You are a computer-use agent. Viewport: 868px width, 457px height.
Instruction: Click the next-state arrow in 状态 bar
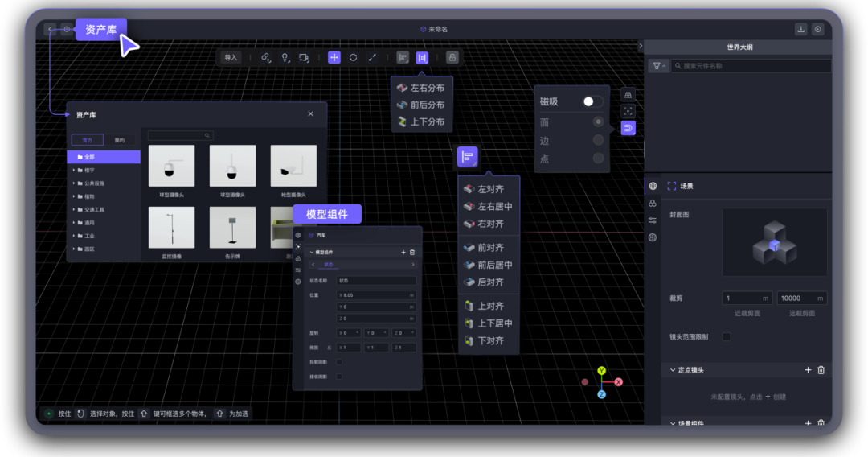pos(413,265)
